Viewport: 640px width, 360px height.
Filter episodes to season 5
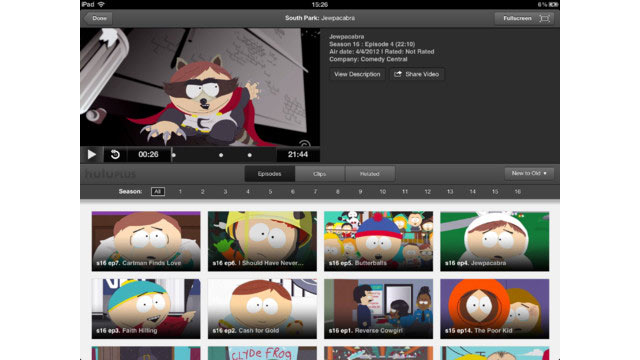270,191
